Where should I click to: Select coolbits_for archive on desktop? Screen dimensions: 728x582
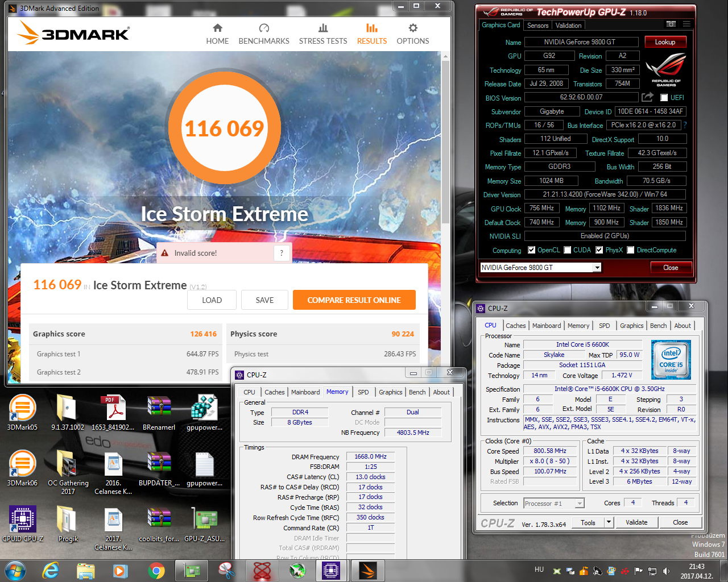pos(159,523)
